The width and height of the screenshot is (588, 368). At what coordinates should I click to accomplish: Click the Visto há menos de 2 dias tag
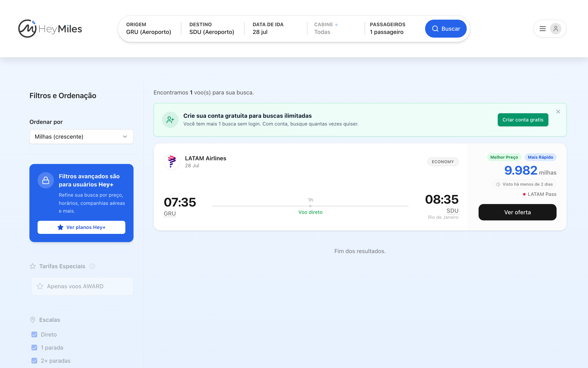coord(525,184)
